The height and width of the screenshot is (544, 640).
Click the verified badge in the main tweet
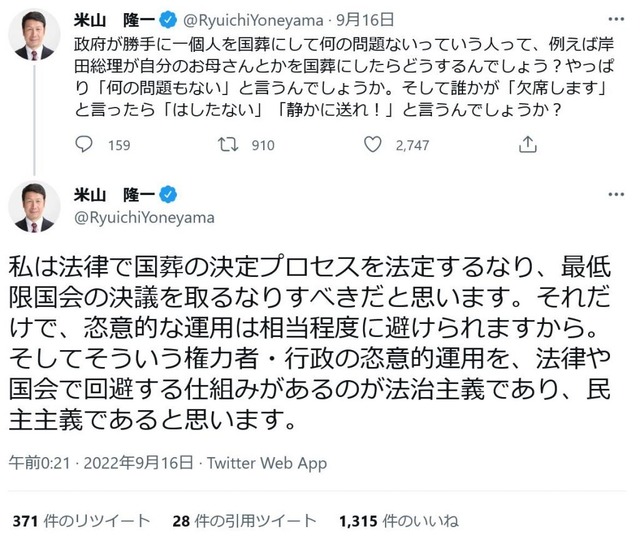coord(169,193)
